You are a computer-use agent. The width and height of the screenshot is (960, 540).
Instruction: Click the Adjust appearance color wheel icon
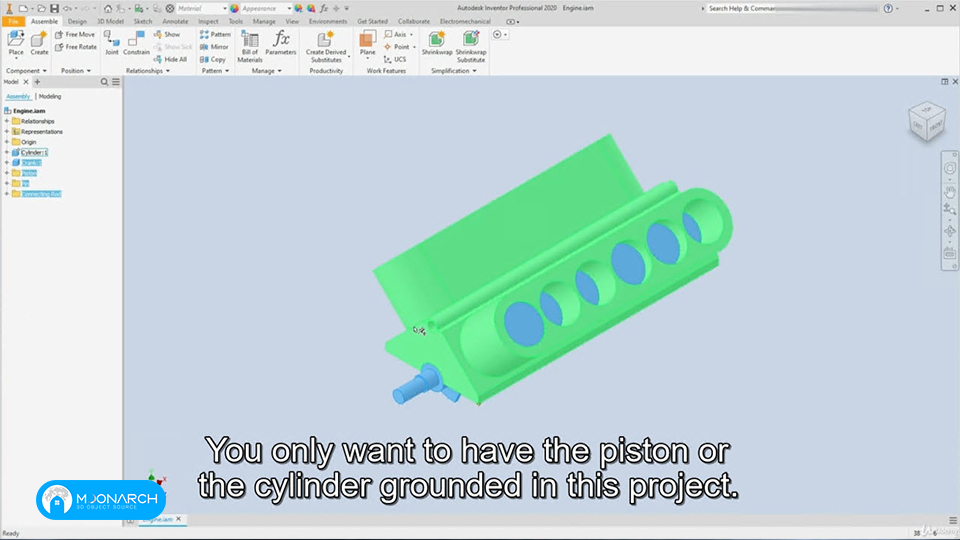click(298, 9)
